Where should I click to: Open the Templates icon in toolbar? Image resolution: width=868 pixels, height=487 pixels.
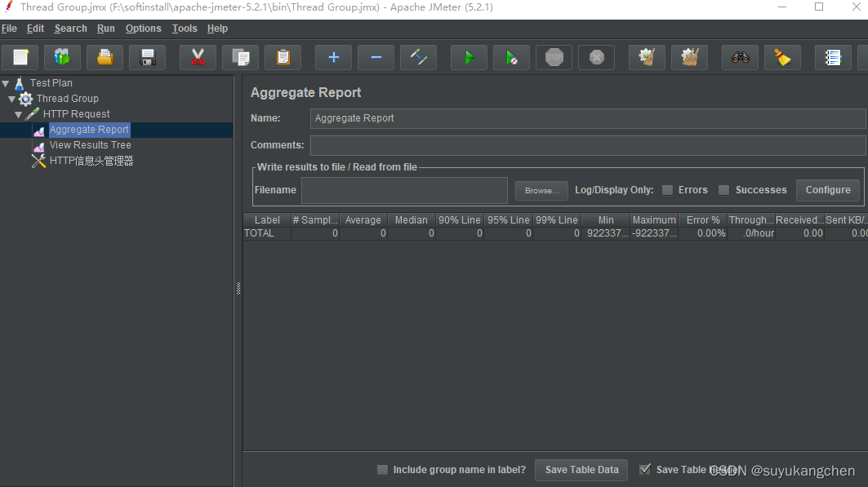[x=63, y=57]
